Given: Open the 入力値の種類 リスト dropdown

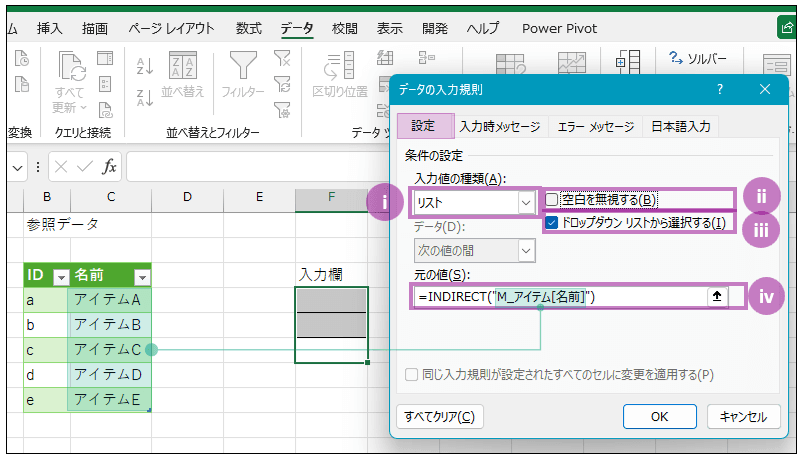Looking at the screenshot, I should pos(526,203).
